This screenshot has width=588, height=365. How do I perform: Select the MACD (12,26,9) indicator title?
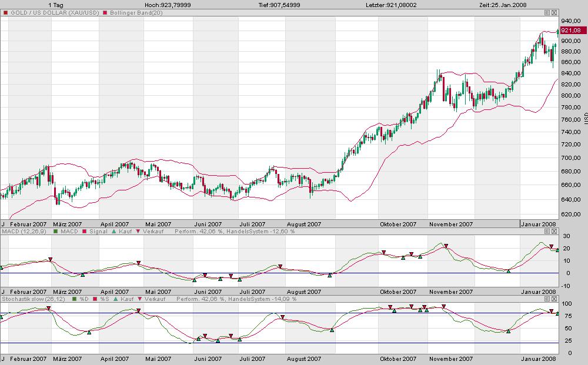[x=24, y=232]
